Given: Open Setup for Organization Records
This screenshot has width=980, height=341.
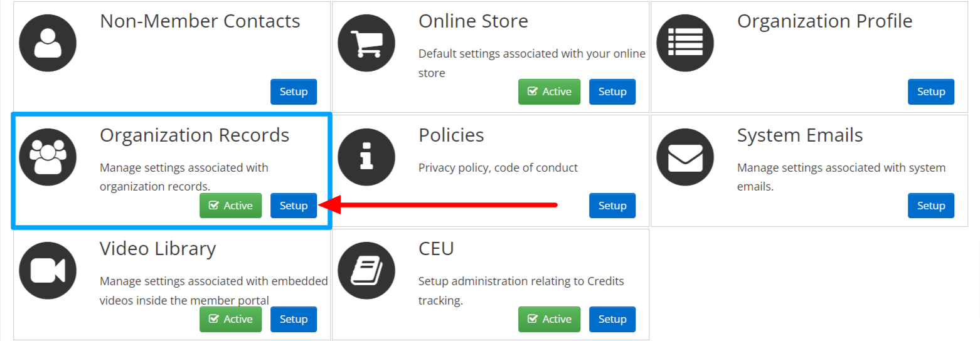Looking at the screenshot, I should coord(294,206).
